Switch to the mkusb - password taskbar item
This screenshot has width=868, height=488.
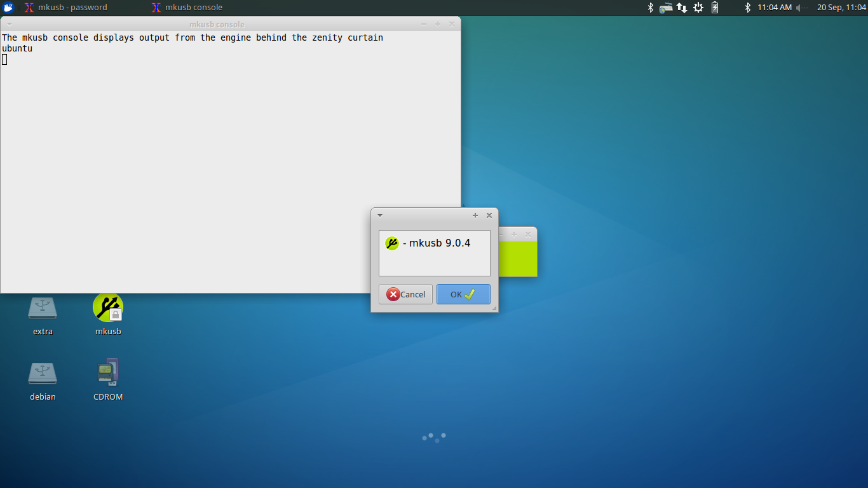coord(65,8)
